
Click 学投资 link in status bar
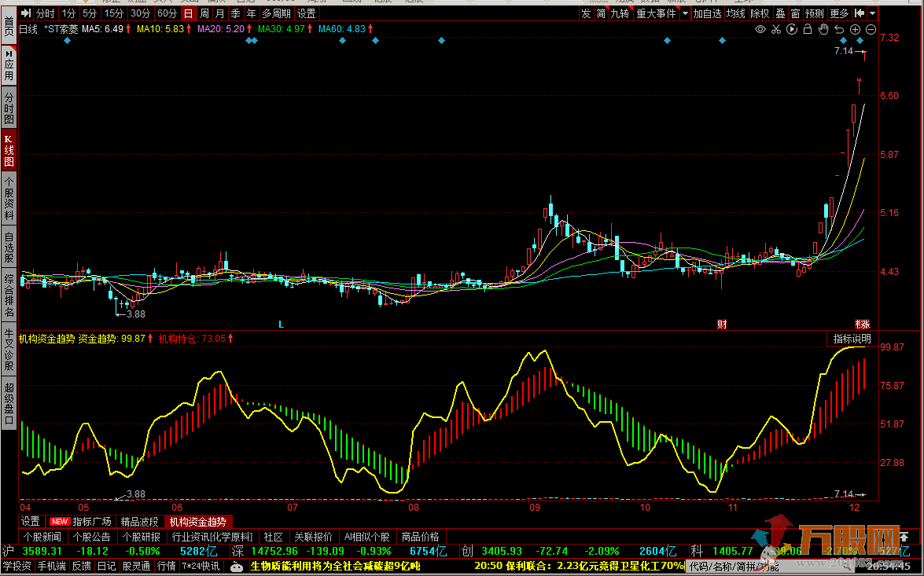[17, 567]
